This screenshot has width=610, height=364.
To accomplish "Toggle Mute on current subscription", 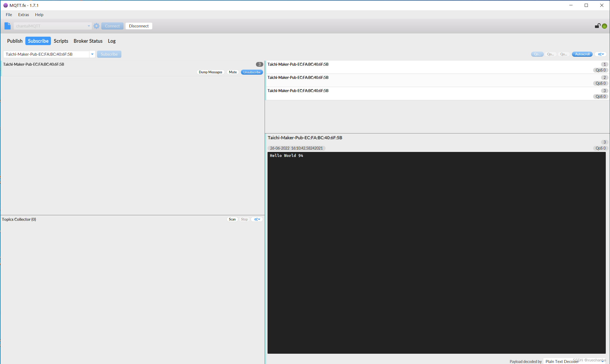I will (232, 71).
